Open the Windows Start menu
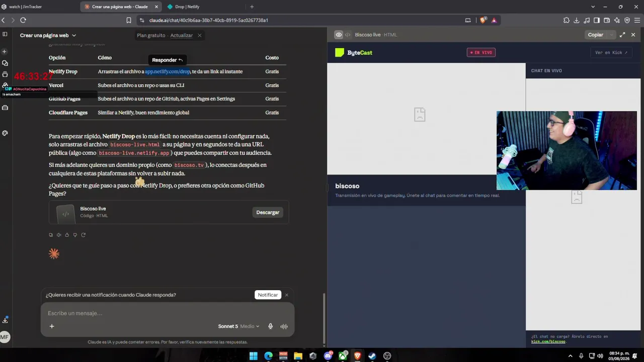 coord(254,356)
